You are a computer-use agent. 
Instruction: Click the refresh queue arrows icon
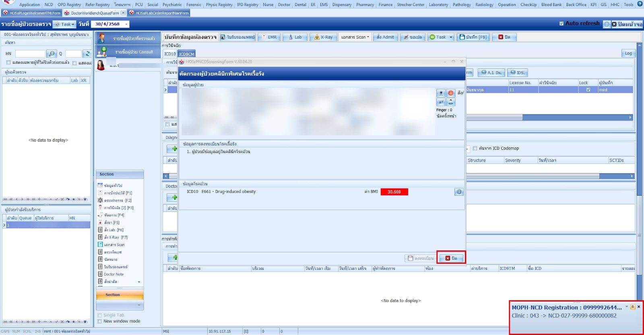(87, 54)
